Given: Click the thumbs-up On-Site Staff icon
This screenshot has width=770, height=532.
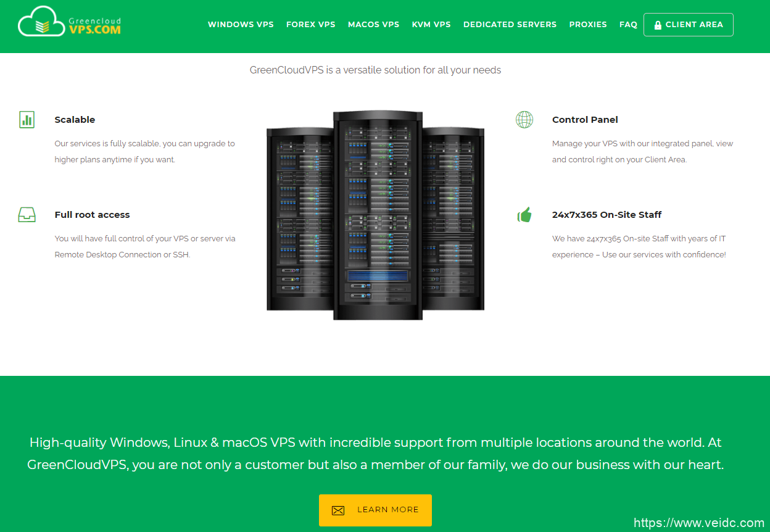Looking at the screenshot, I should pos(524,215).
